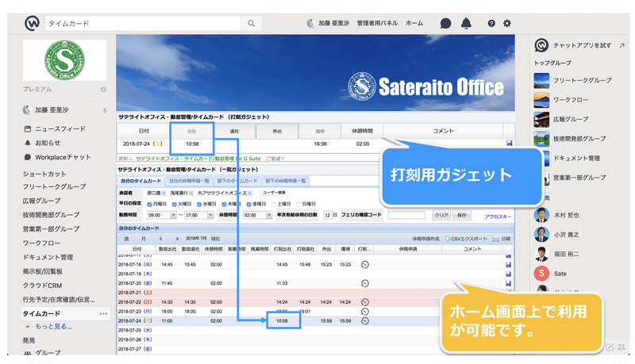Enable the 土曜日 checkbox
635x364 pixels.
pos(274,205)
